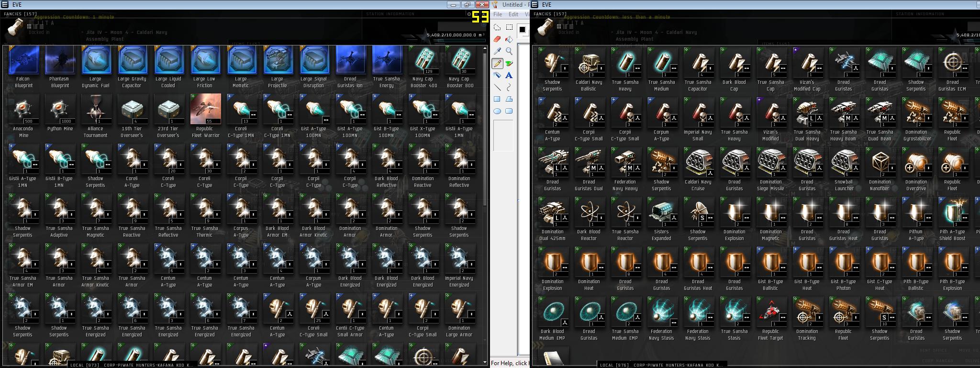Select the Rounded Rectangle tool in Paint
The image size is (980, 368).
(x=509, y=111)
